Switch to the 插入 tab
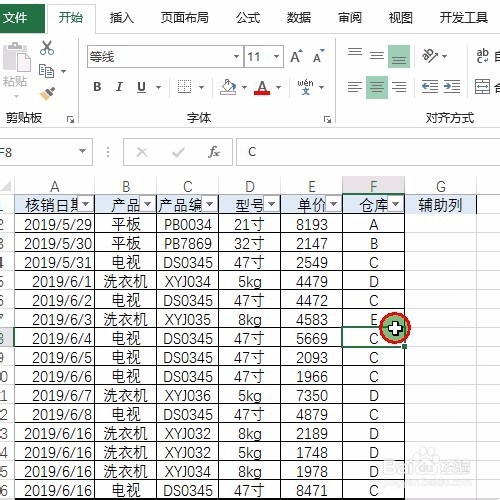This screenshot has height=500, width=500. [x=122, y=18]
